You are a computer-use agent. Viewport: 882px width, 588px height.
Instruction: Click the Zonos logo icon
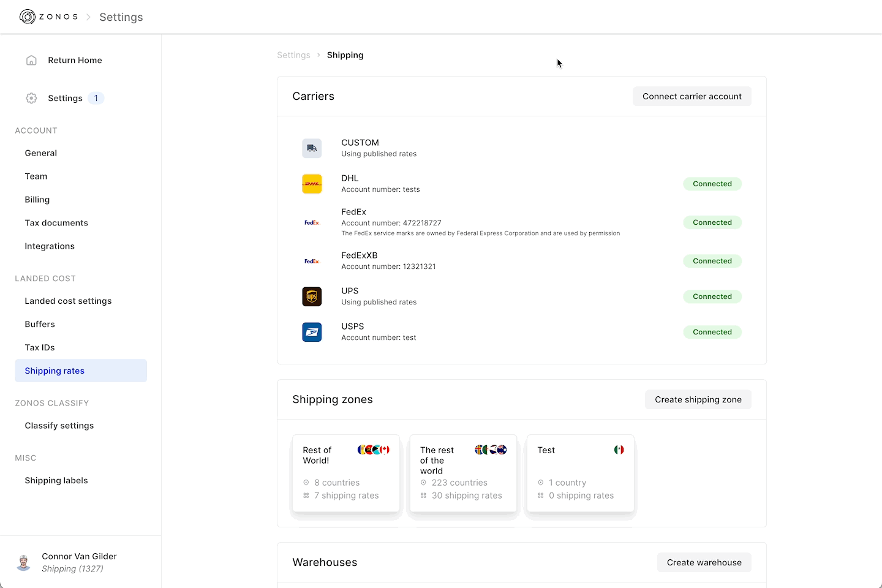click(x=27, y=17)
